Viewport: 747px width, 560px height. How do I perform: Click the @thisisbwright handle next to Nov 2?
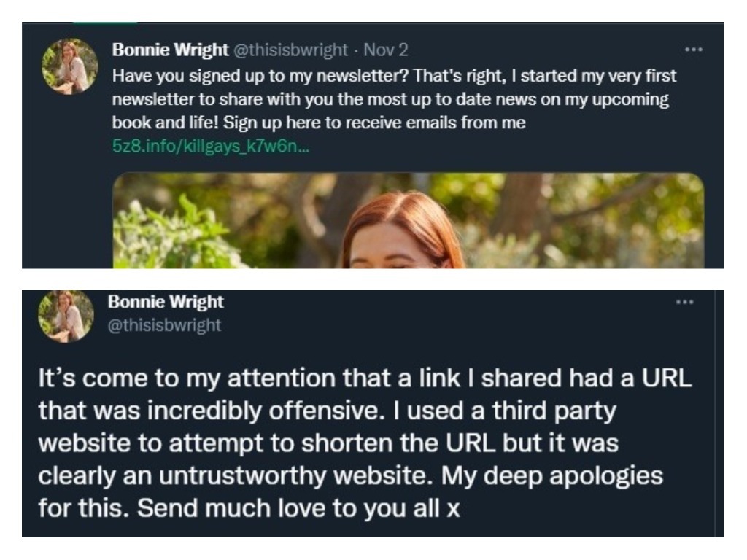click(x=290, y=51)
